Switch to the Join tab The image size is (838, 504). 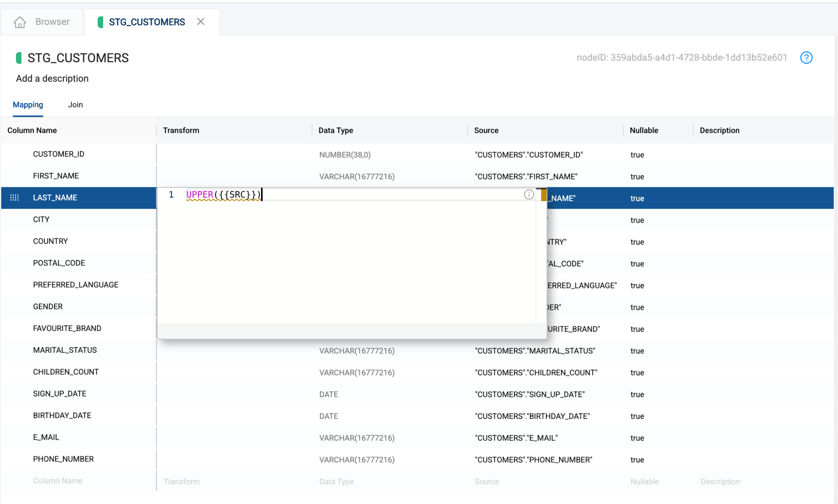75,105
